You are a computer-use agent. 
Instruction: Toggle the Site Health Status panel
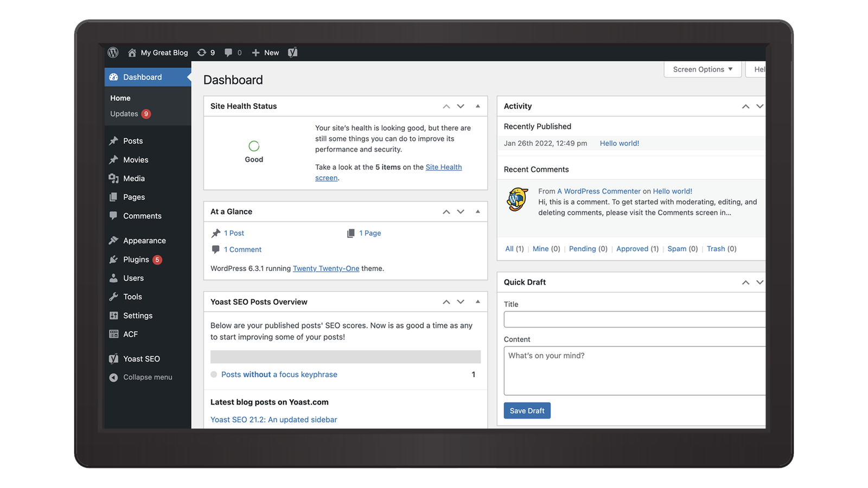coord(478,106)
